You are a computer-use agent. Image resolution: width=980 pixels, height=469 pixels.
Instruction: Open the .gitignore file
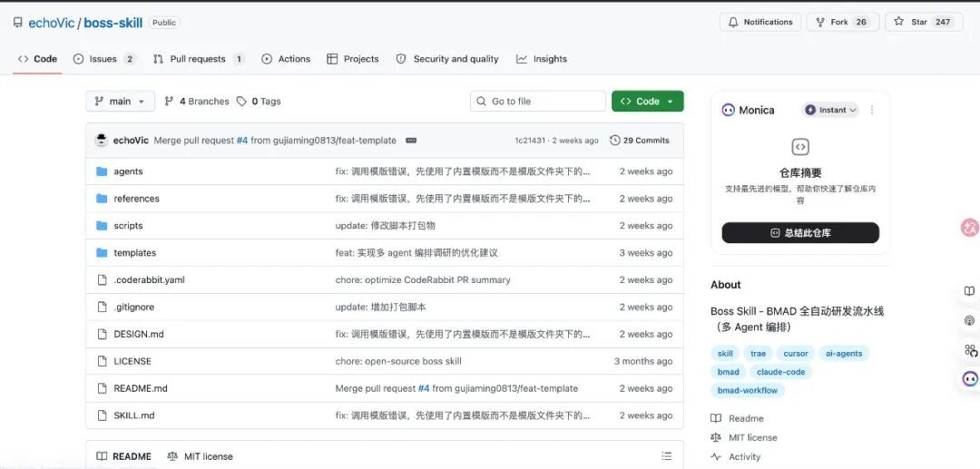pyautogui.click(x=133, y=308)
